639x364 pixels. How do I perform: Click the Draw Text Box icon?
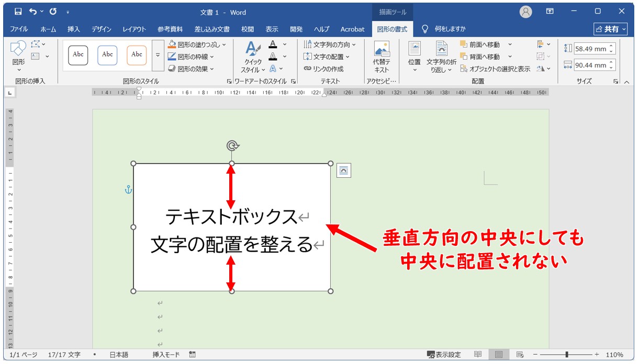(x=36, y=56)
